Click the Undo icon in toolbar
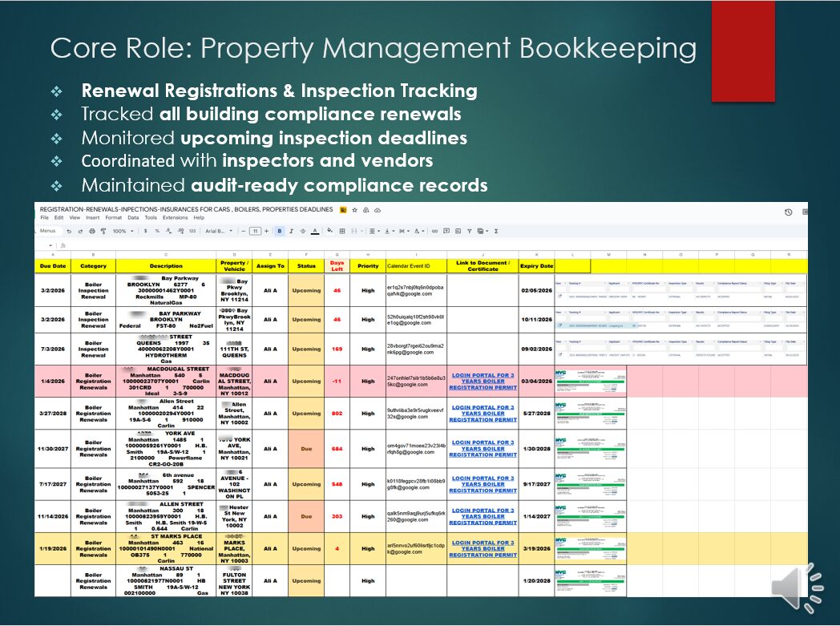840x626 pixels. click(x=68, y=231)
